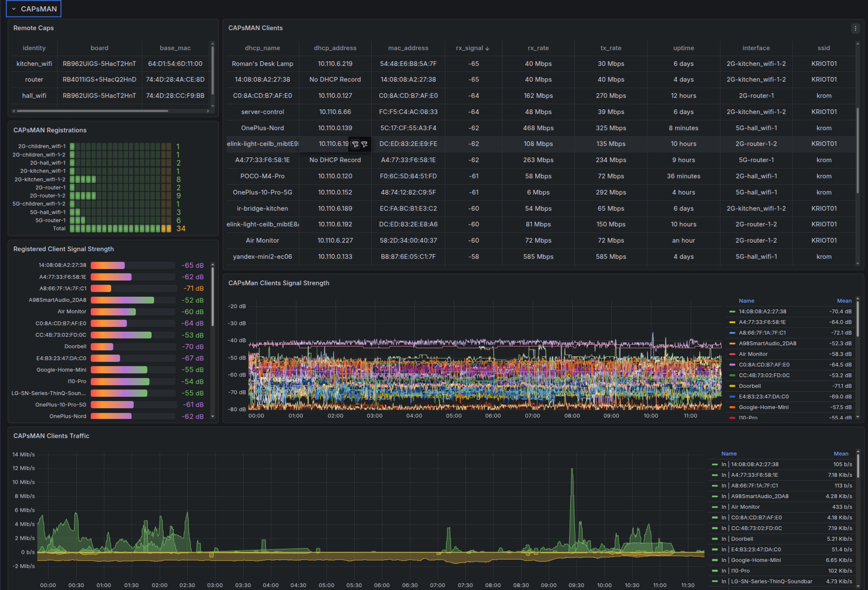The image size is (868, 590).
Task: Toggle Doorbell series in Signal Strength legend
Action: click(750, 386)
